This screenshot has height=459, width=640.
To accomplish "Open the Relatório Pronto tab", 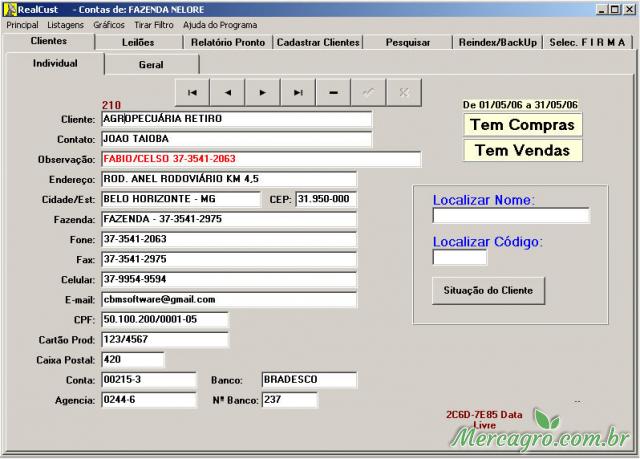I will click(228, 43).
